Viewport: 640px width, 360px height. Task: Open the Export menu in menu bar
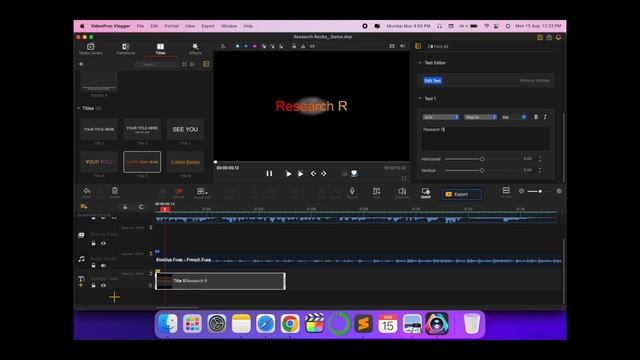(208, 26)
